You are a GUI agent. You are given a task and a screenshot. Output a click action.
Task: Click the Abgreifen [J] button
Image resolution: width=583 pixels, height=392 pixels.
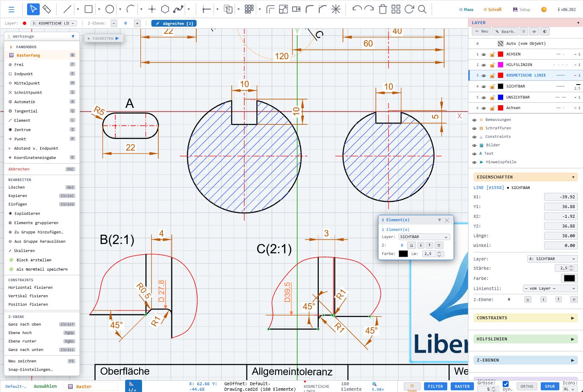click(x=174, y=23)
